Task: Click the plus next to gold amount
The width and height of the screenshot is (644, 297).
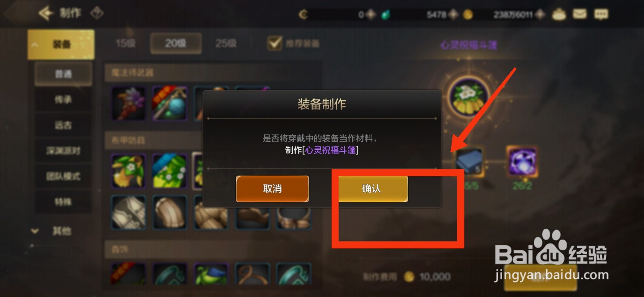Action: [541, 14]
